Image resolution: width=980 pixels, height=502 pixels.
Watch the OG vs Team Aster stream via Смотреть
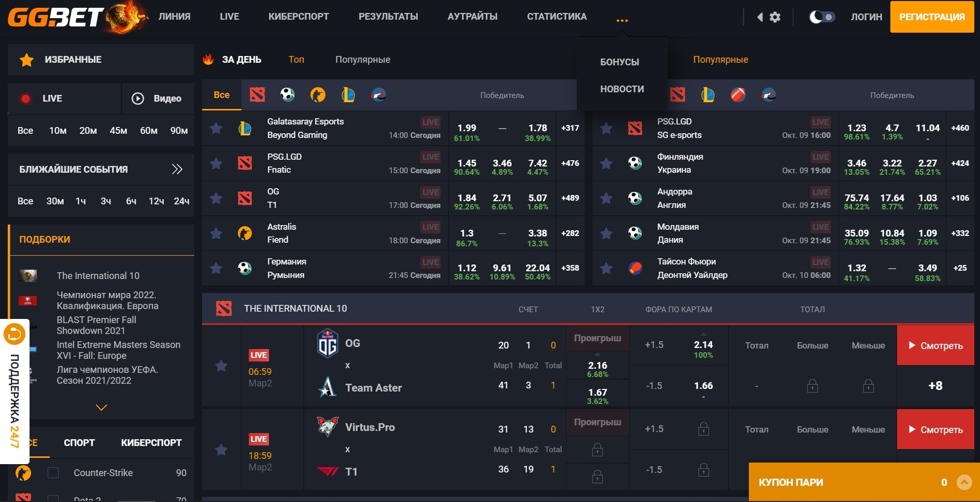coord(935,345)
